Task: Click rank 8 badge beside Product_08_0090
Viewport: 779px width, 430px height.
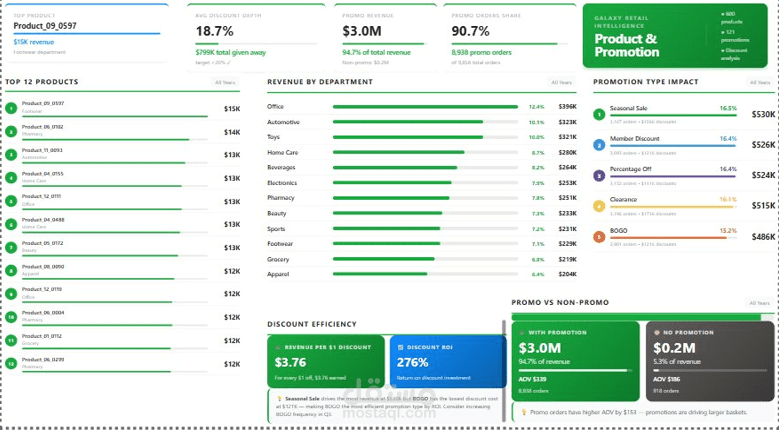Action: click(11, 271)
